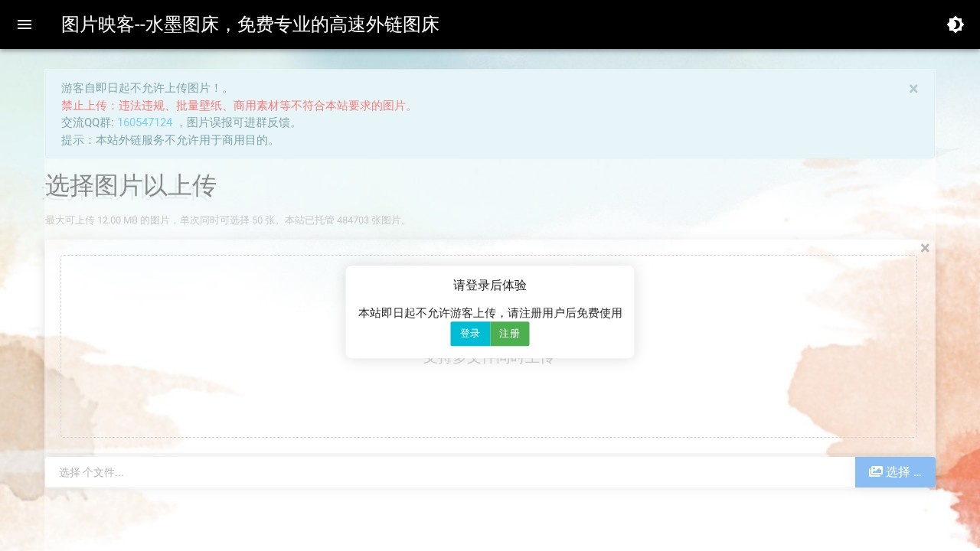Toggle dark mode with the brightness icon
This screenshot has width=980, height=551.
(x=955, y=24)
